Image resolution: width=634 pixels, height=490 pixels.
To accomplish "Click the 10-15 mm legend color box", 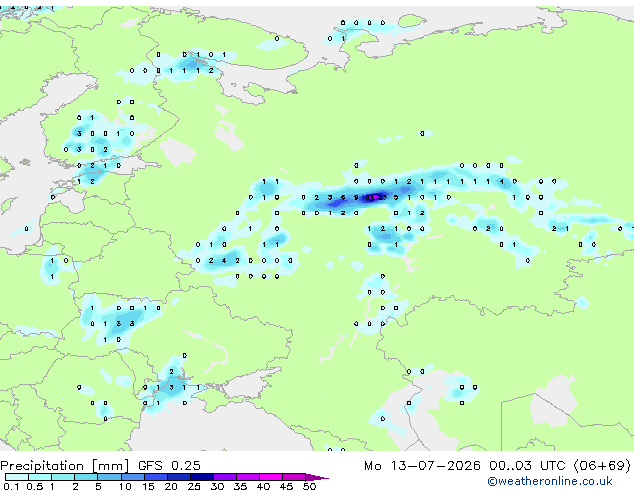I will pyautogui.click(x=133, y=477).
